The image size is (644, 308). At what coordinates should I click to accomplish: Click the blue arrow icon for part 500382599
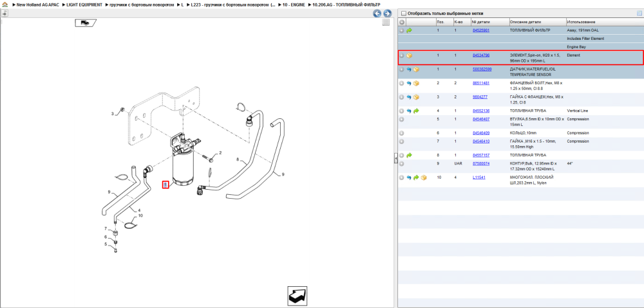click(x=409, y=69)
